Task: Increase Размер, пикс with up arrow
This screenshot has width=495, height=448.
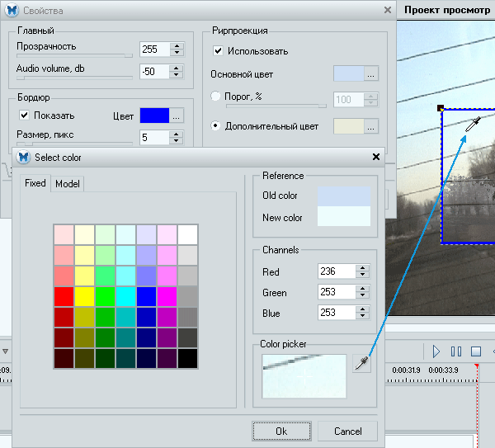Action: [x=177, y=134]
